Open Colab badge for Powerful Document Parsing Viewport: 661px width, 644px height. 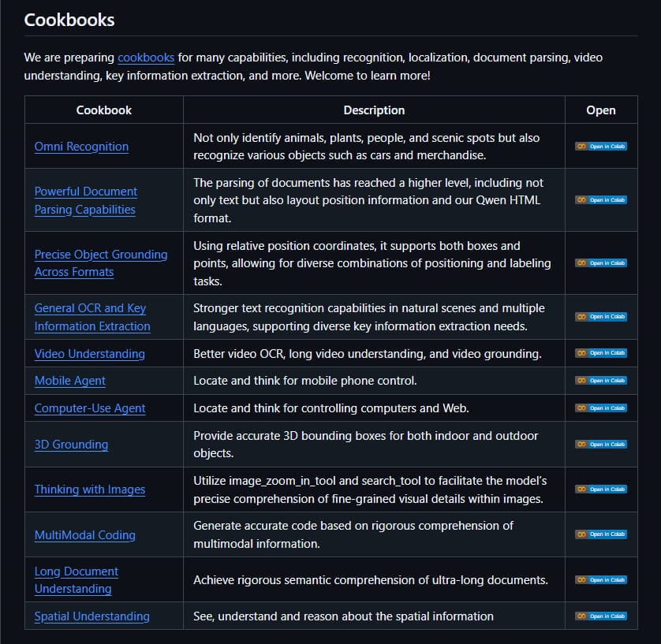pos(601,200)
